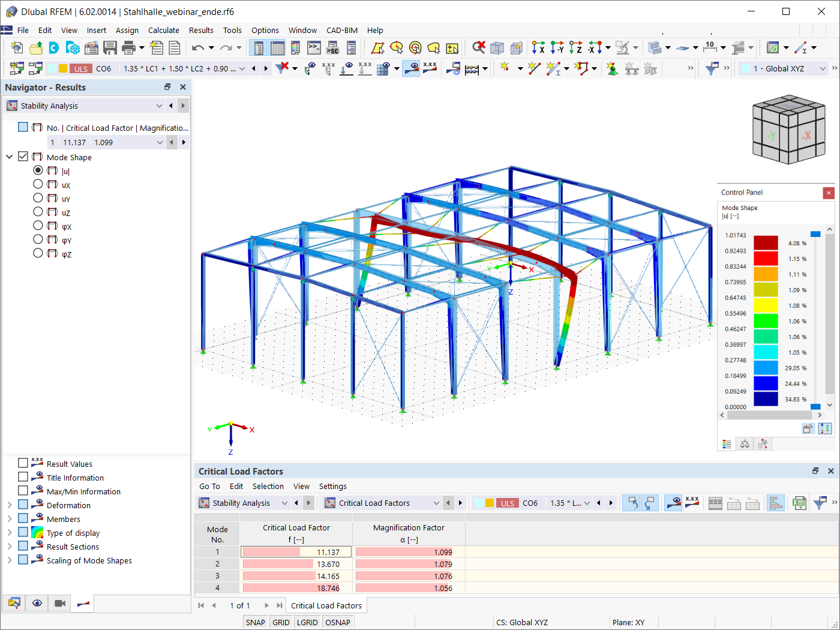The image size is (840, 630).
Task: Open the Stability Analysis dropdown in Navigator
Action: tap(159, 105)
